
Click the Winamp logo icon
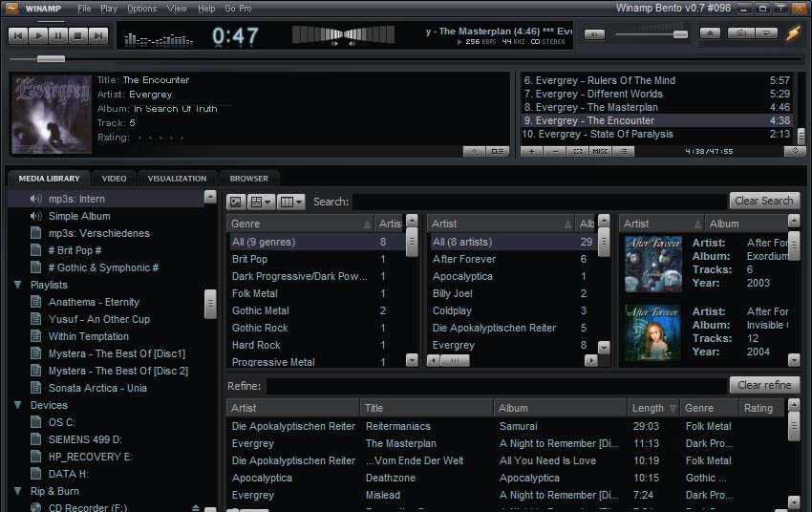[x=11, y=8]
